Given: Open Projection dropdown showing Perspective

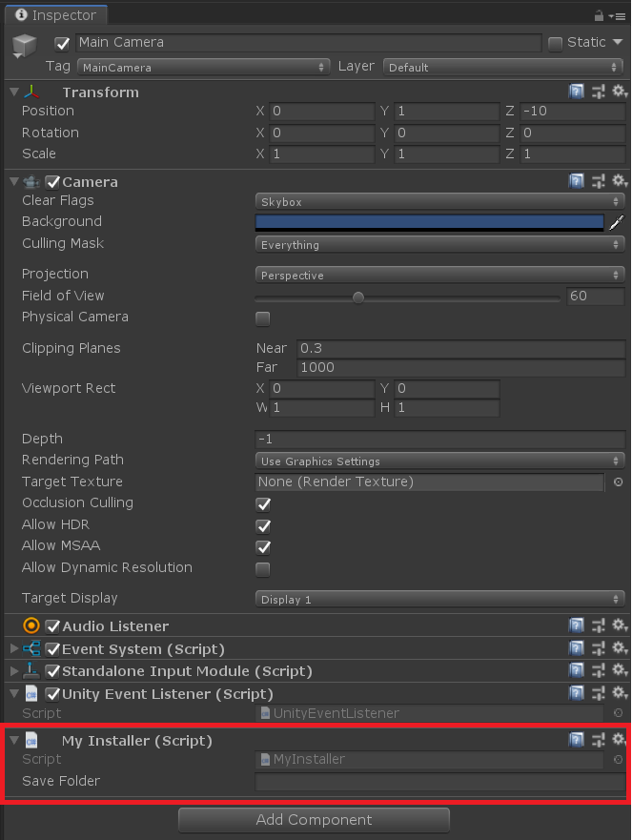Looking at the screenshot, I should [439, 275].
